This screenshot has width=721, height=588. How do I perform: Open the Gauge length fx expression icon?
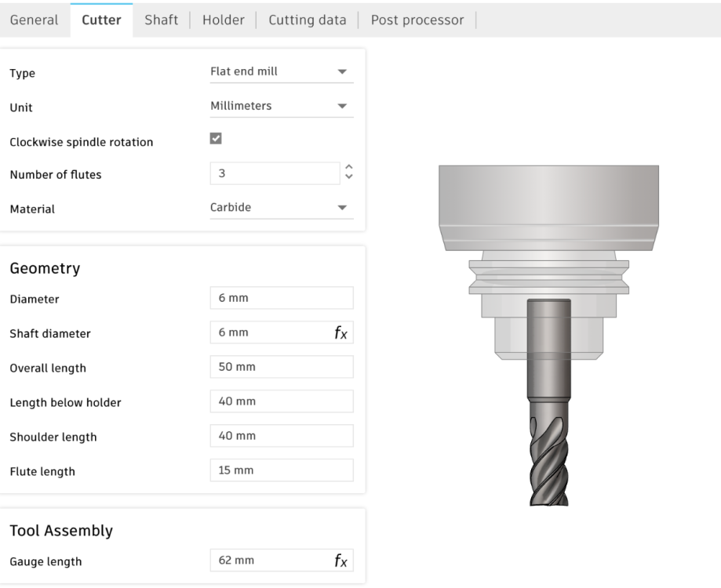340,561
